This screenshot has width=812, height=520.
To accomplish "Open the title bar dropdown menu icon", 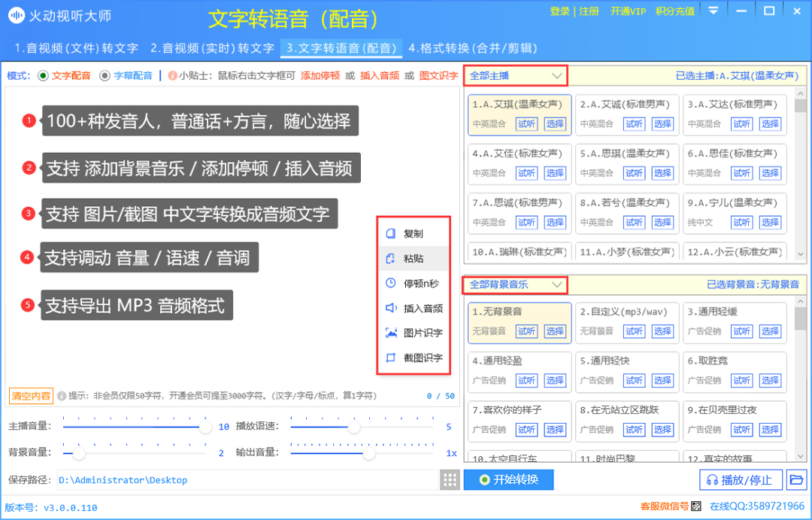I will tap(714, 11).
